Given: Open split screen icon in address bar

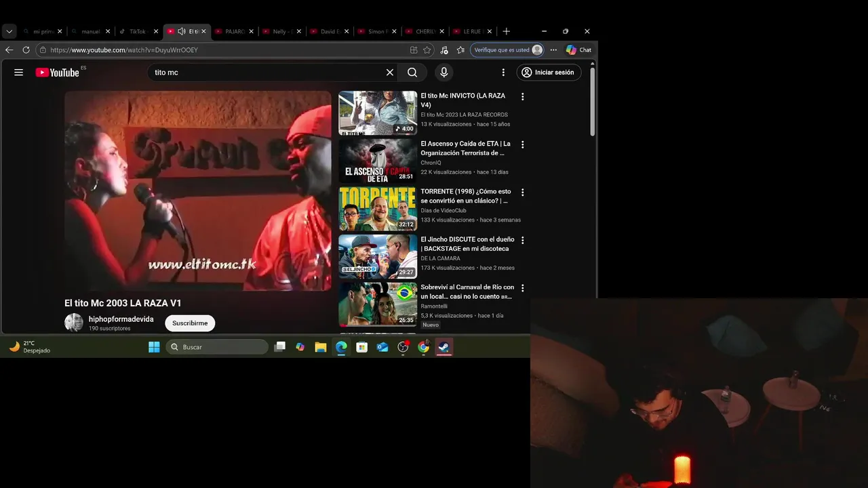Looking at the screenshot, I should (x=414, y=50).
